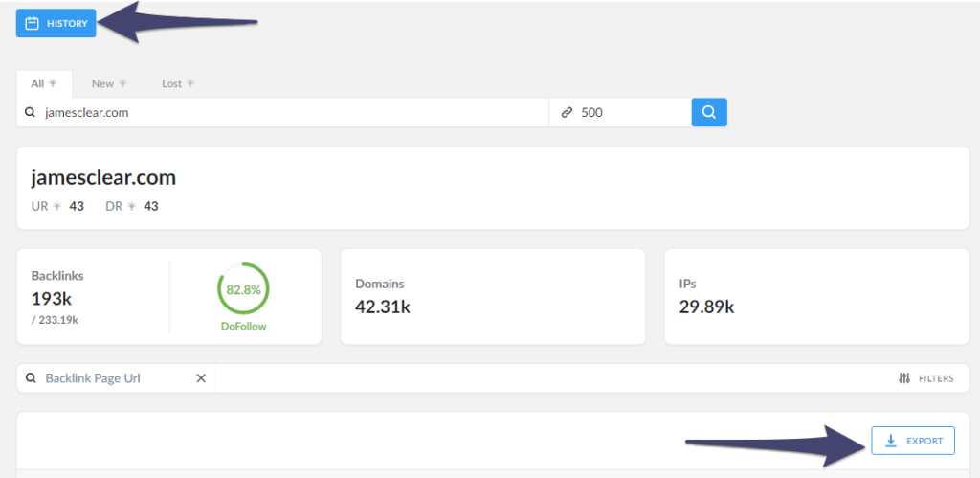This screenshot has width=980, height=478.
Task: Focus the jamesclear.com domain search field
Action: click(282, 113)
